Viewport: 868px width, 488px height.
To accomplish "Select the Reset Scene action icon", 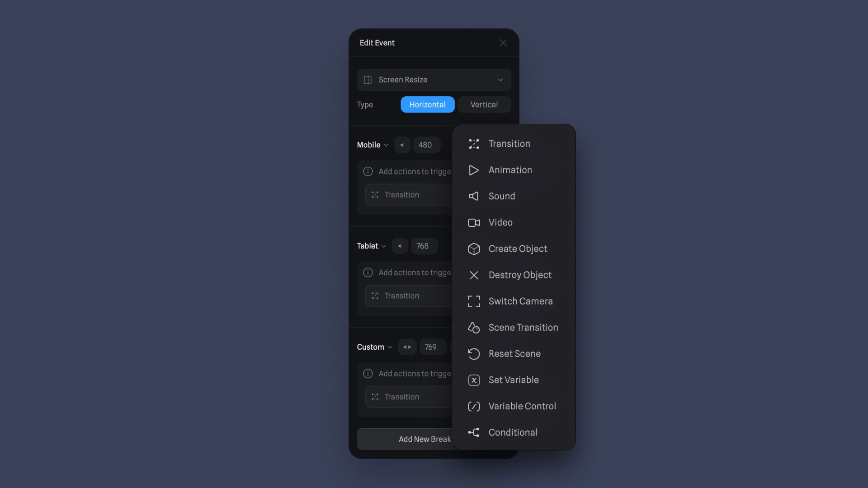I will tap(473, 354).
